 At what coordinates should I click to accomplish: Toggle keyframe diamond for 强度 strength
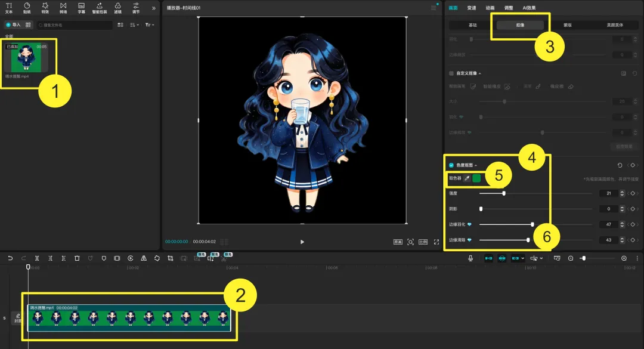(x=633, y=193)
